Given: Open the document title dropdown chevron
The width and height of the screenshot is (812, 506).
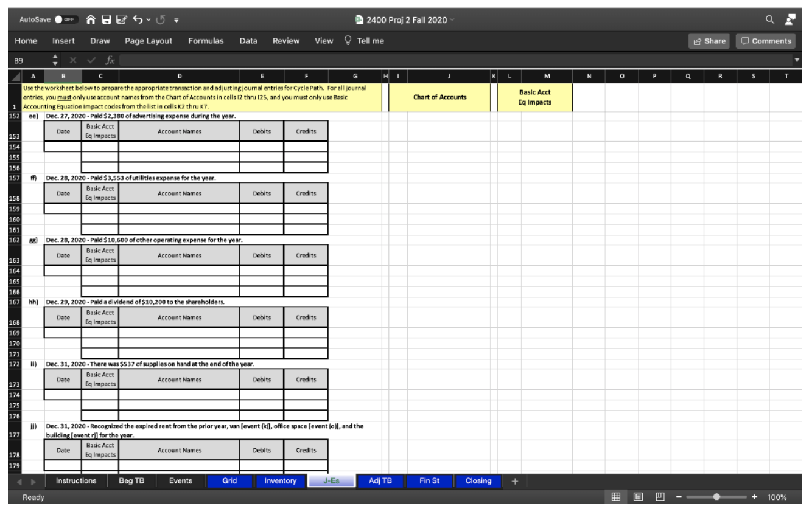Looking at the screenshot, I should click(x=453, y=20).
